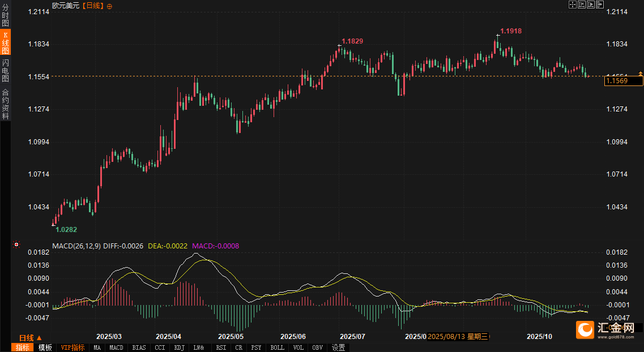Open indicator 设置 settings
The width and height of the screenshot is (644, 352).
pyautogui.click(x=339, y=347)
